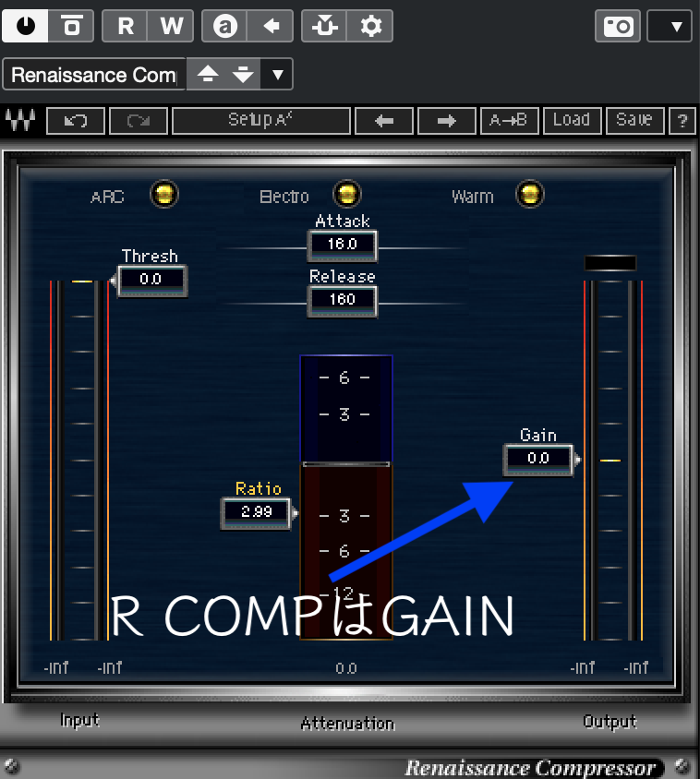Screen dimensions: 700x779
Task: Click the Release value box 160
Action: point(342,300)
